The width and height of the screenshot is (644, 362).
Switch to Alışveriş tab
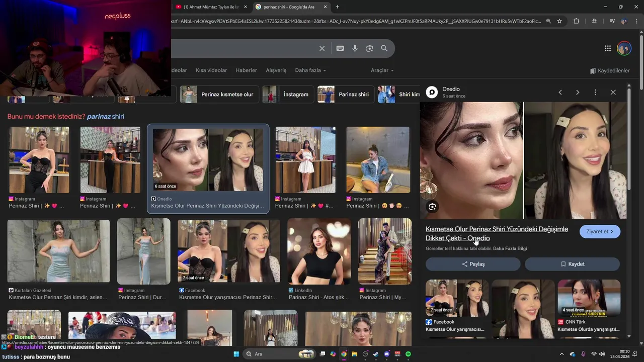(276, 70)
